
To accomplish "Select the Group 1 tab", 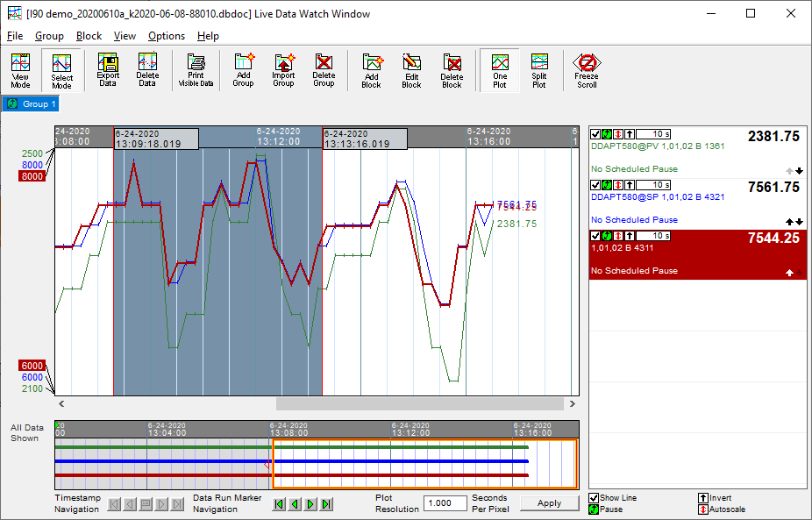I will [31, 103].
